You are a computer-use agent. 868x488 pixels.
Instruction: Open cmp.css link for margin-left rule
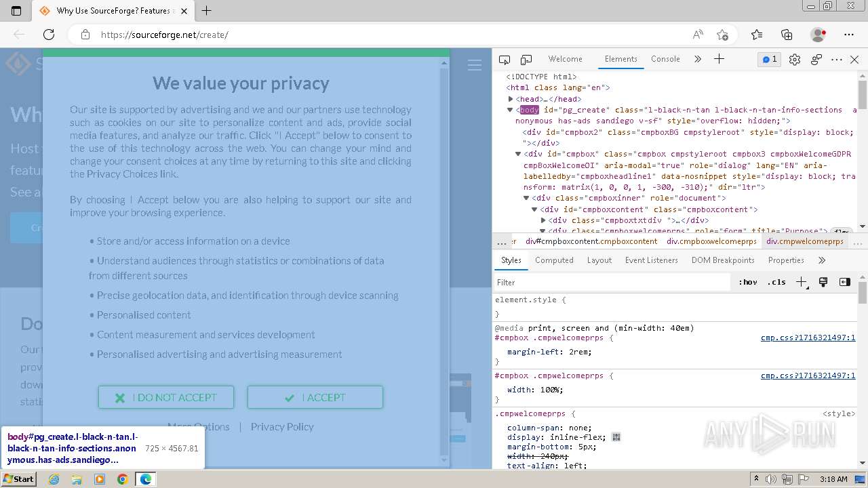808,338
